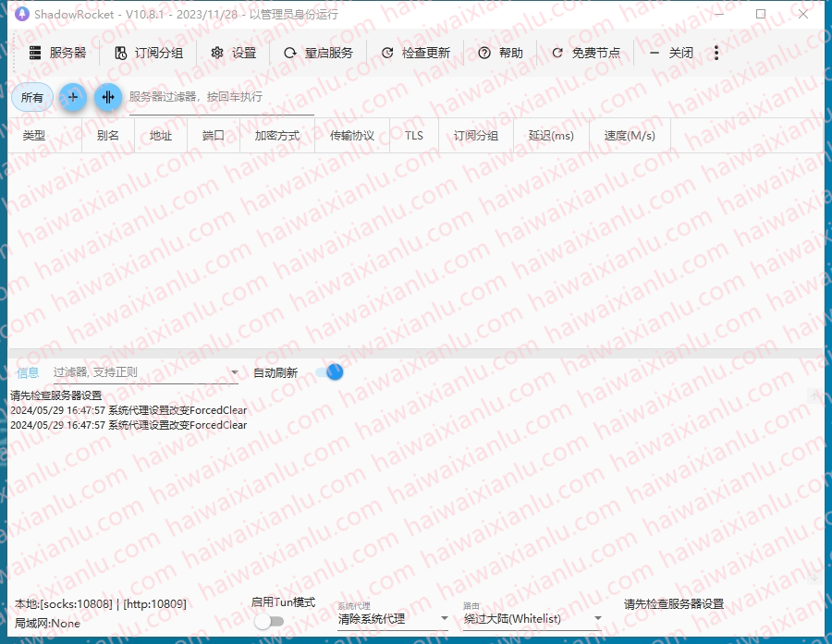Sort by the 速度(M/s) column header
This screenshot has height=644, width=832.
(630, 136)
